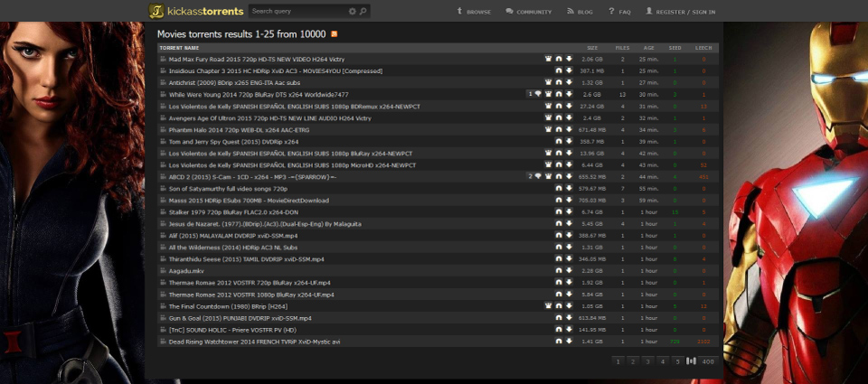Image resolution: width=868 pixels, height=384 pixels.
Task: Open magnet link for Stalker 1979 720p
Action: [x=559, y=212]
